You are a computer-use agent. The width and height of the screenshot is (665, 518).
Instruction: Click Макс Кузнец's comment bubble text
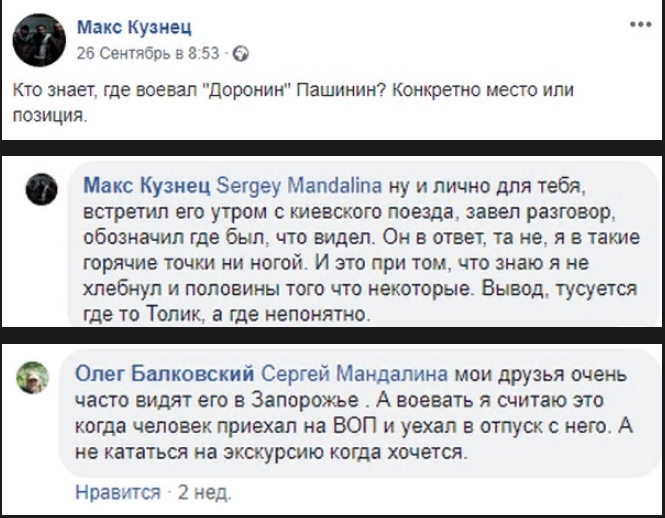click(361, 250)
